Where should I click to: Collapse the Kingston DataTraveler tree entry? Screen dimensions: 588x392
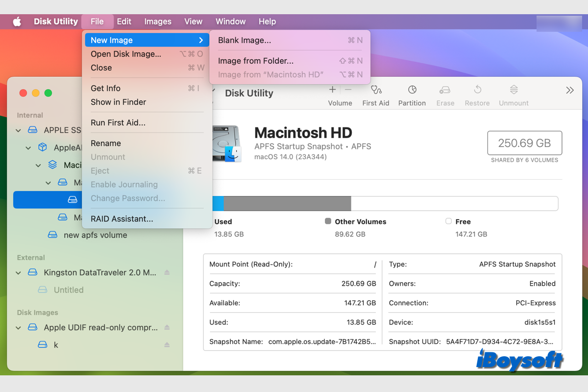(x=18, y=272)
